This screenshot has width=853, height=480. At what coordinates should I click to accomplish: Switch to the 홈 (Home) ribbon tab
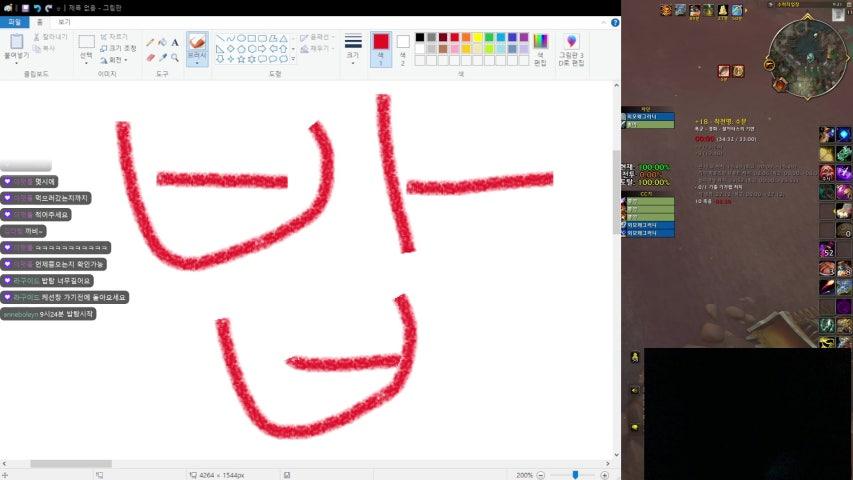40,22
